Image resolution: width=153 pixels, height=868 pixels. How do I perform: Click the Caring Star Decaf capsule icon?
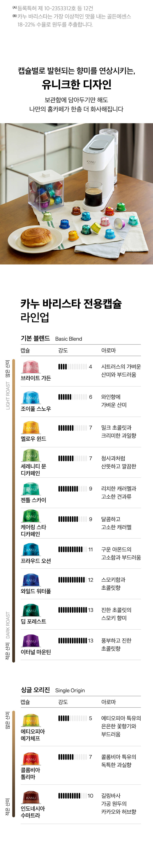point(31,516)
